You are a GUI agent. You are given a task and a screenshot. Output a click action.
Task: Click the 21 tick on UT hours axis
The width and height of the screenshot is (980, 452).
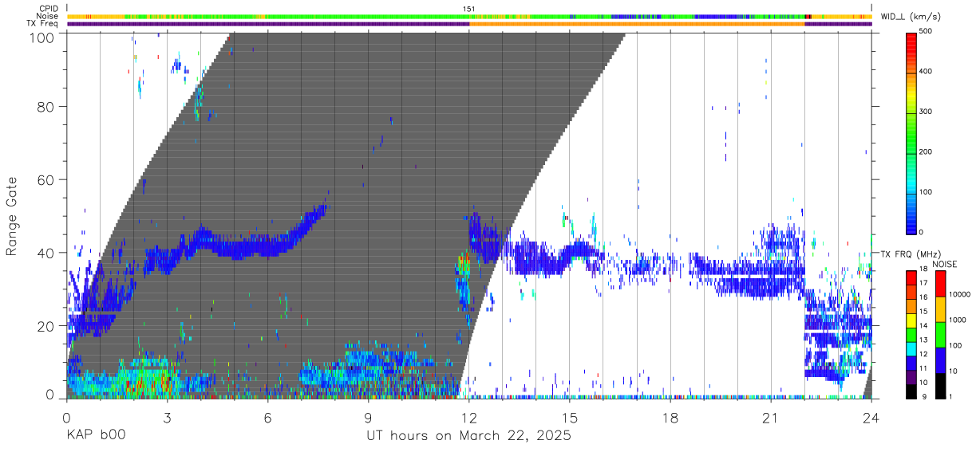tap(771, 418)
